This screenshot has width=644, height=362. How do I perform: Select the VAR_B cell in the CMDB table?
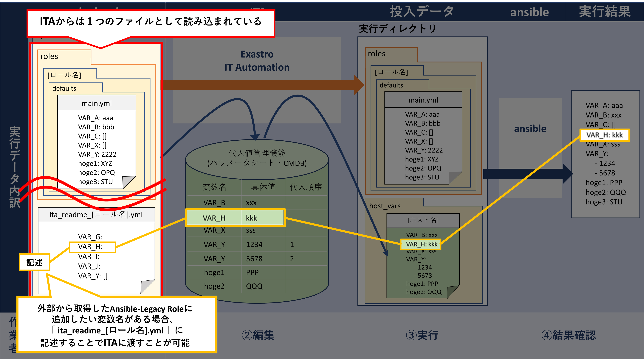(x=214, y=203)
